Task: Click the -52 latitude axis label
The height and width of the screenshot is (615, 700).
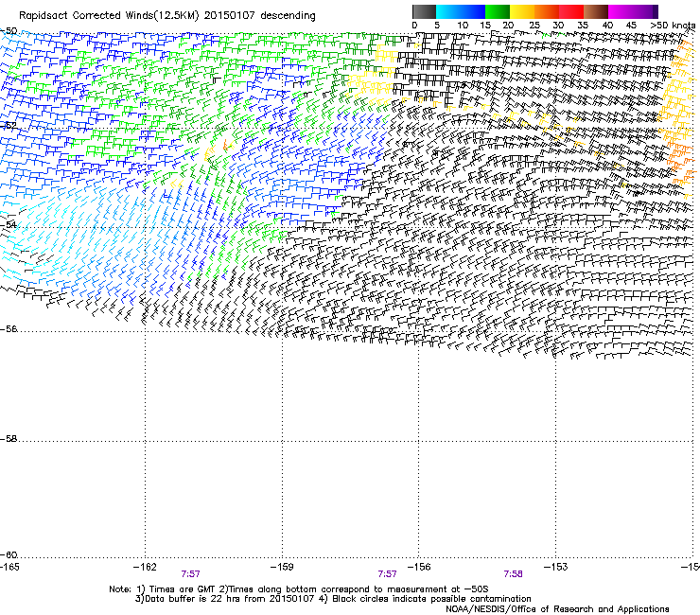Action: pos(9,126)
